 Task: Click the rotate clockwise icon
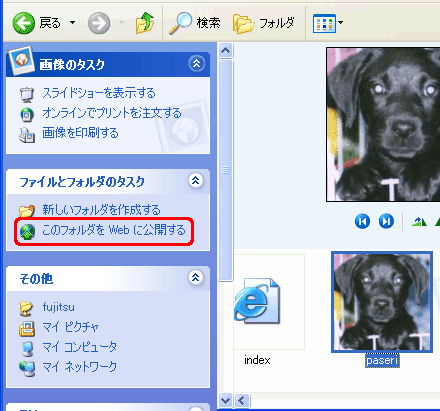click(419, 222)
